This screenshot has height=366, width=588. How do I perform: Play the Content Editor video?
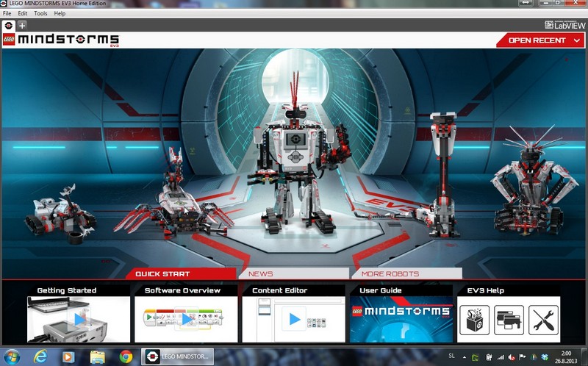294,319
